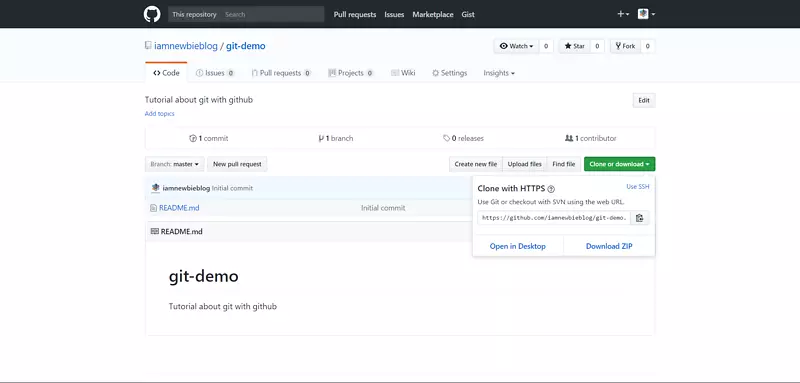Viewport: 800px width, 383px height.
Task: Switch to the Projects tab
Action: click(x=351, y=73)
